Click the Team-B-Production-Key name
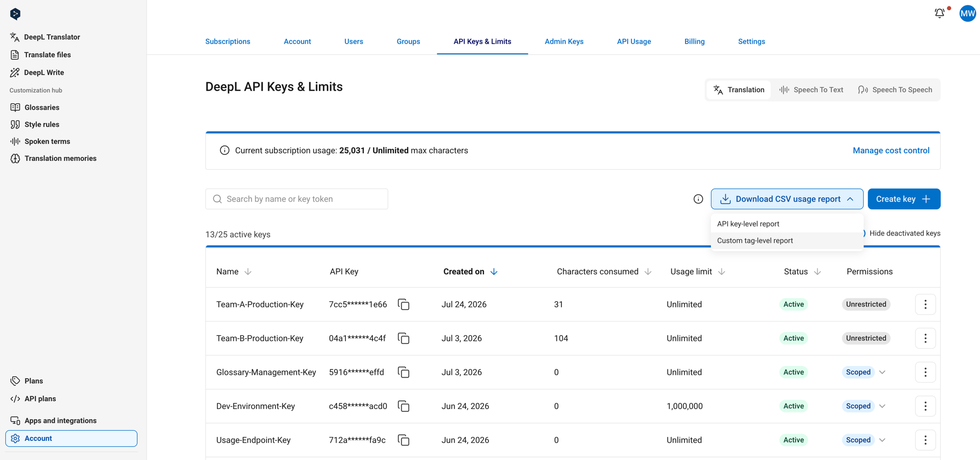This screenshot has height=460, width=980. 260,339
